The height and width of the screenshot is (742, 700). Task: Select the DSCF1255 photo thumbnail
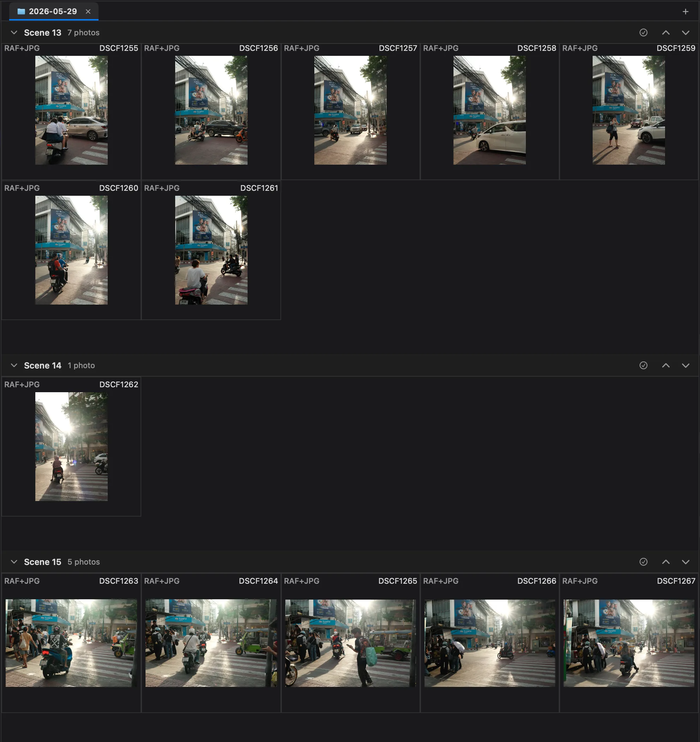71,110
